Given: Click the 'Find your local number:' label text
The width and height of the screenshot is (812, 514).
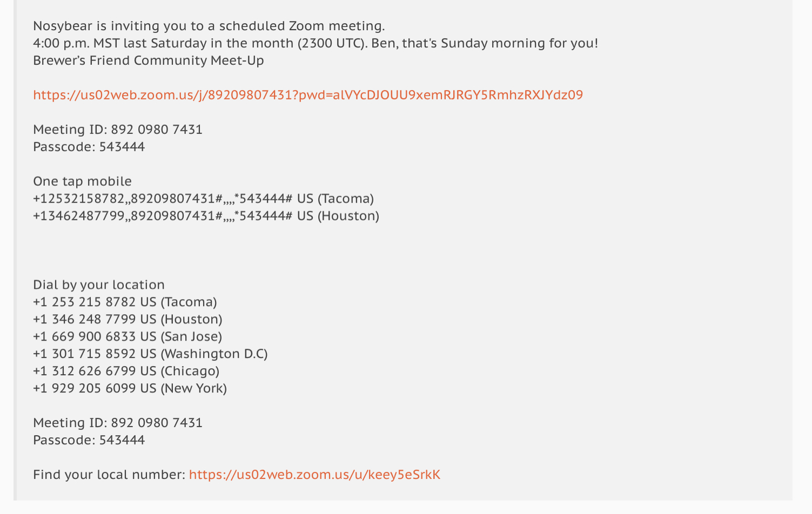Looking at the screenshot, I should (x=109, y=475).
